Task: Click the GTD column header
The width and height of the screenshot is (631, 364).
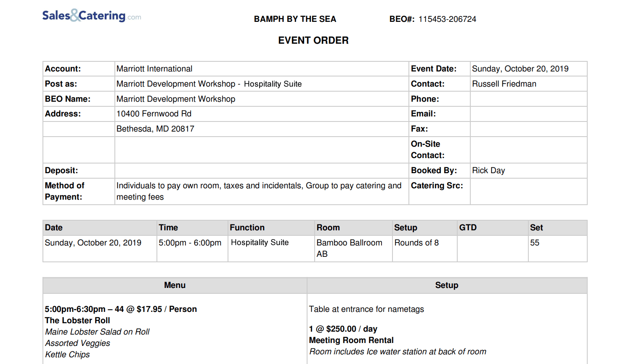Action: click(x=468, y=228)
